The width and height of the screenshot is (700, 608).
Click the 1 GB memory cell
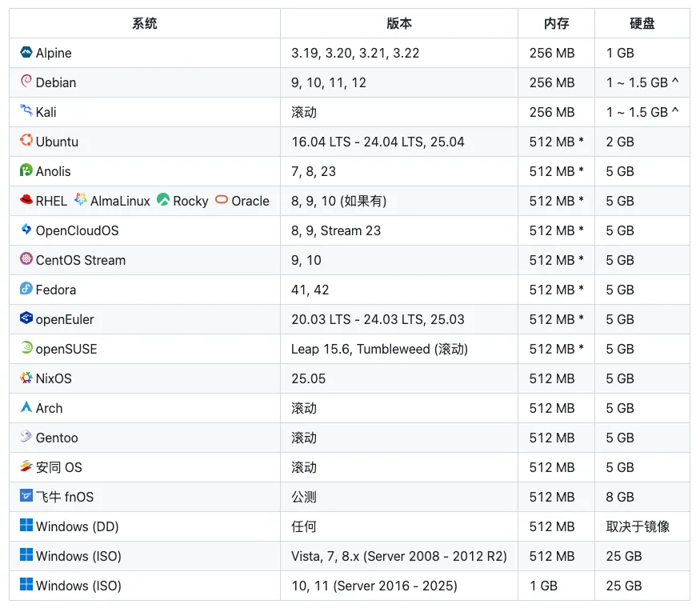(543, 586)
